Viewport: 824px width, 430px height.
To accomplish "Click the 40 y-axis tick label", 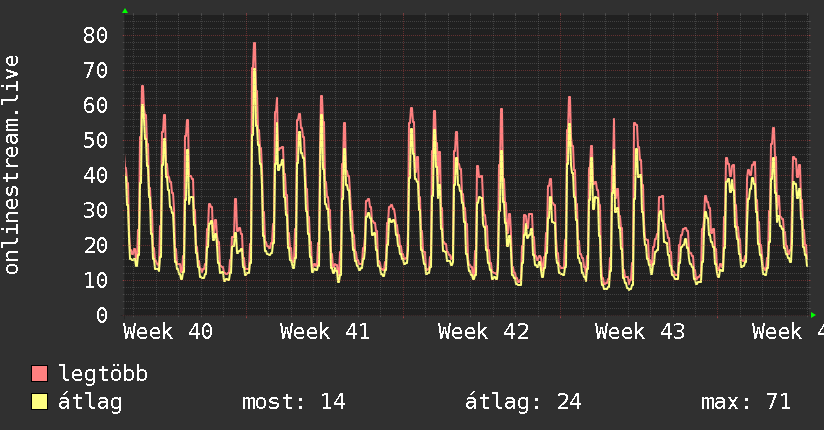I will pos(96,175).
